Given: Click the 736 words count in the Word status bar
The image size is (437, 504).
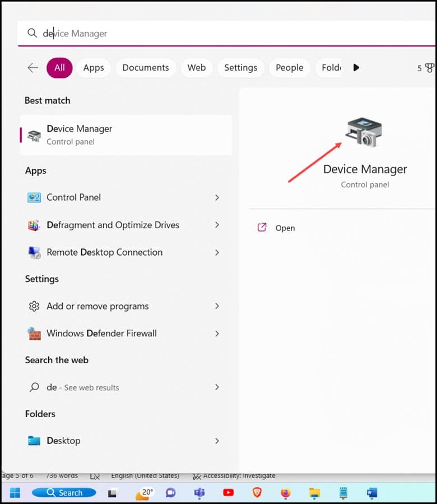Looking at the screenshot, I should click(x=62, y=475).
